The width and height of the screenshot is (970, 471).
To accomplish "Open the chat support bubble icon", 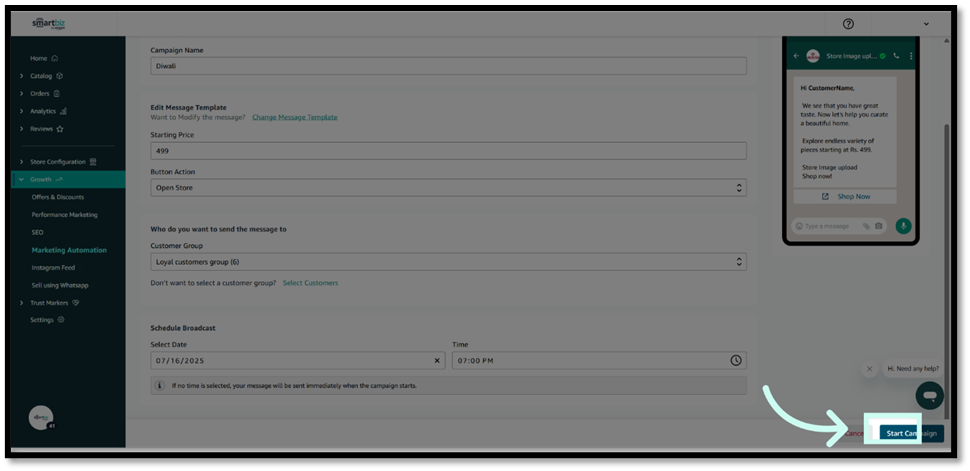I will 929,395.
